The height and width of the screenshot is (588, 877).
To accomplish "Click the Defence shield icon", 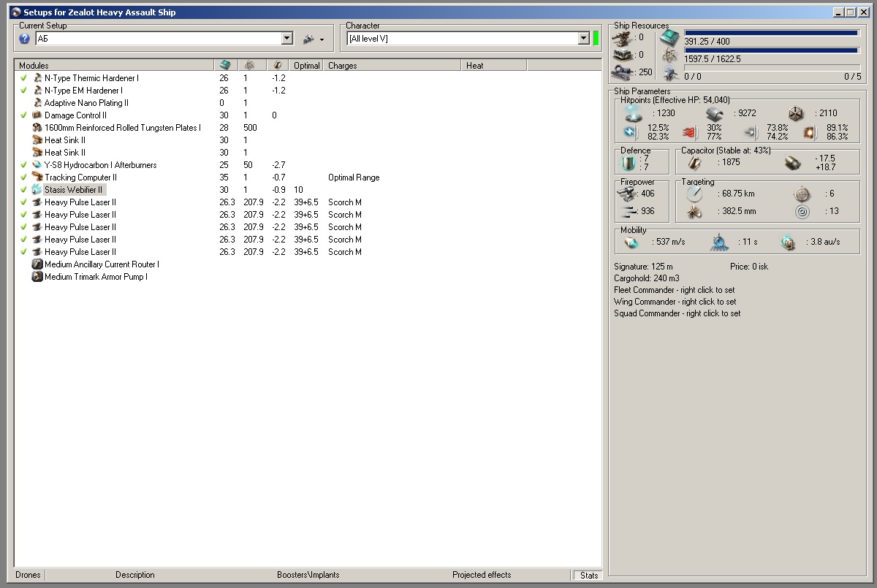I will click(629, 163).
